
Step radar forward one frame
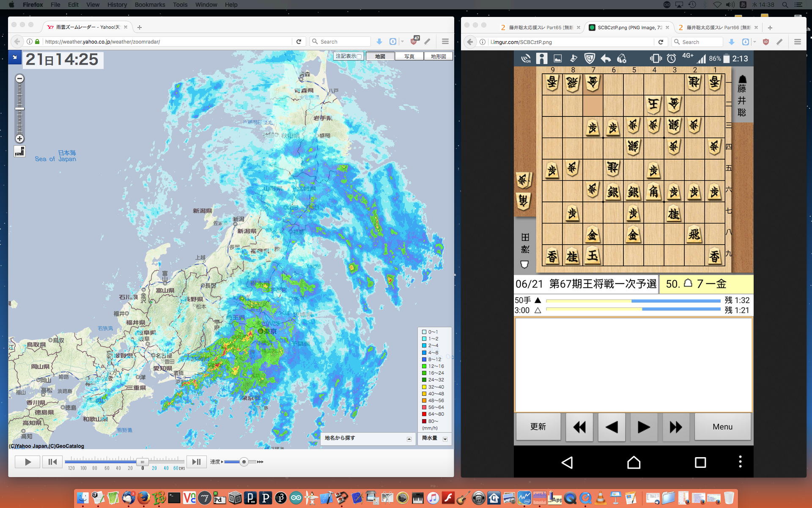pos(196,462)
